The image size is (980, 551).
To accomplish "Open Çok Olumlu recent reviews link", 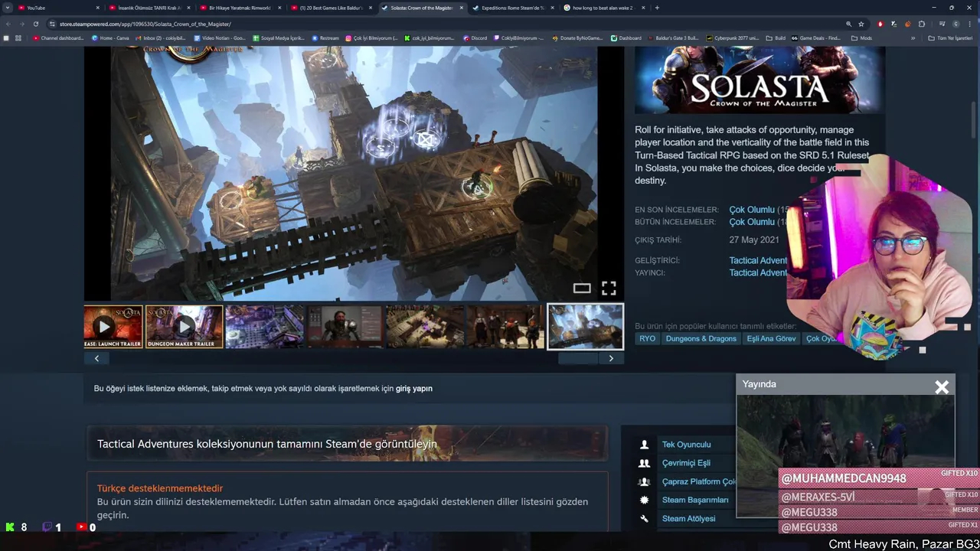I will (x=752, y=210).
